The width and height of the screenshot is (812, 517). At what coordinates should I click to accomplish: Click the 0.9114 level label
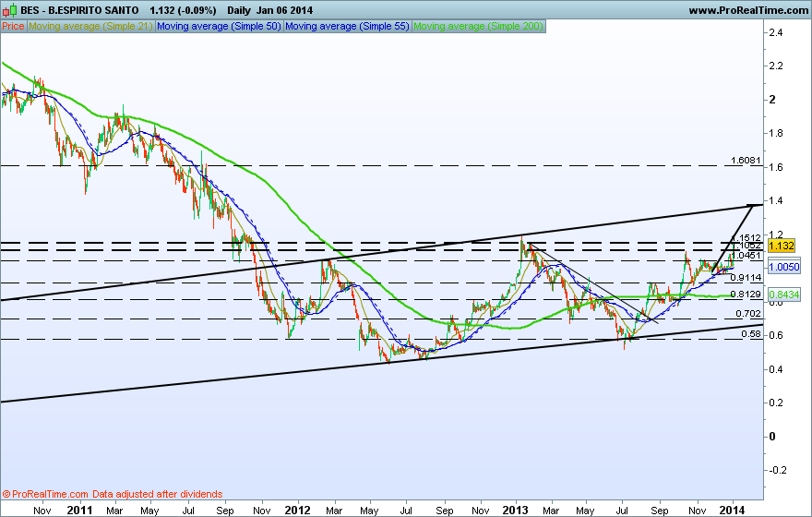[x=746, y=278]
